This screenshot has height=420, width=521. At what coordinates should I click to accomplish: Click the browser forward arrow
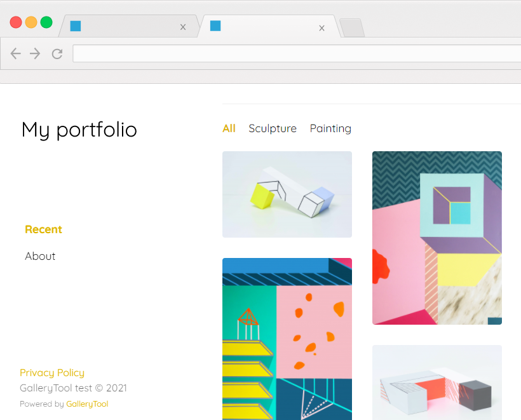coord(35,53)
